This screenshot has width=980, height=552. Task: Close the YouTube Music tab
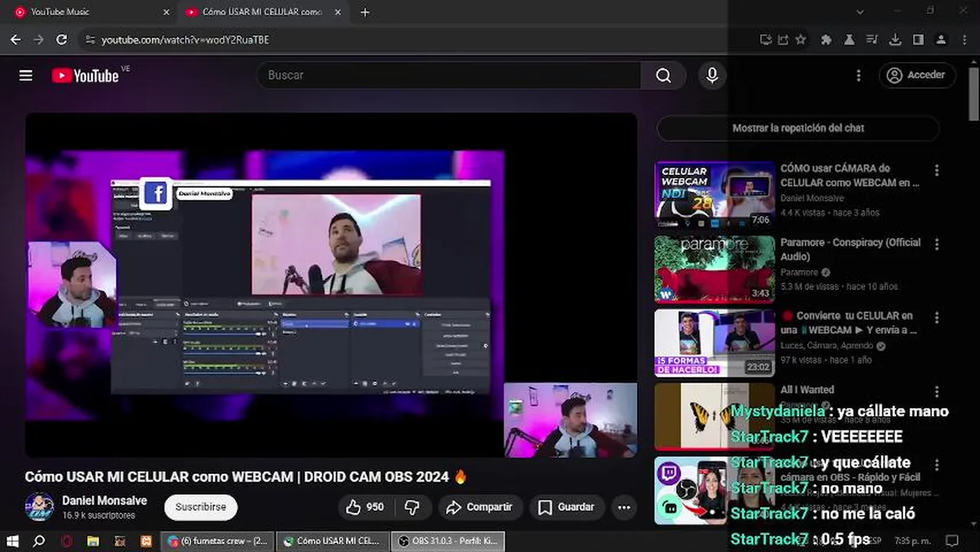click(166, 12)
